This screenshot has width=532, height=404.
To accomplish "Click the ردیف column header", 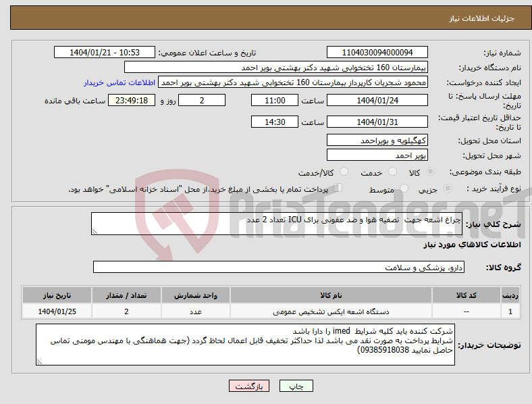I will point(510,295).
